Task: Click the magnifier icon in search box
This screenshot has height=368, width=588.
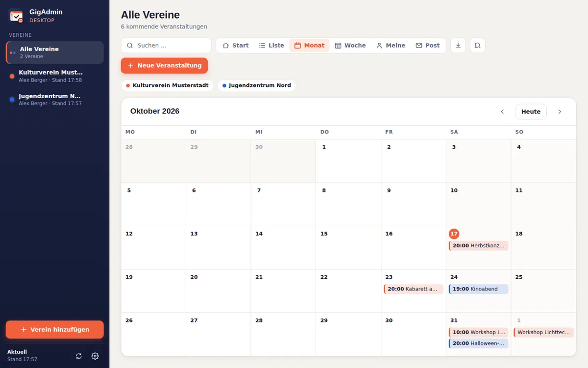Action: [x=130, y=45]
